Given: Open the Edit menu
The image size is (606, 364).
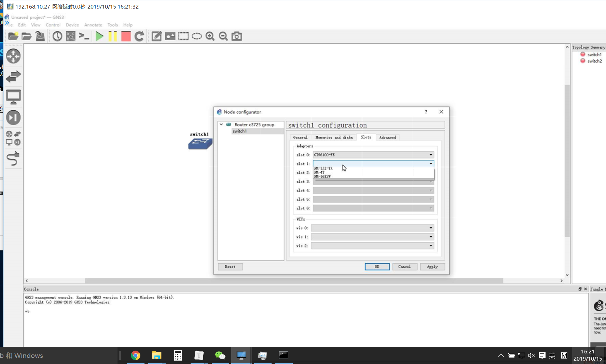Looking at the screenshot, I should (22, 25).
